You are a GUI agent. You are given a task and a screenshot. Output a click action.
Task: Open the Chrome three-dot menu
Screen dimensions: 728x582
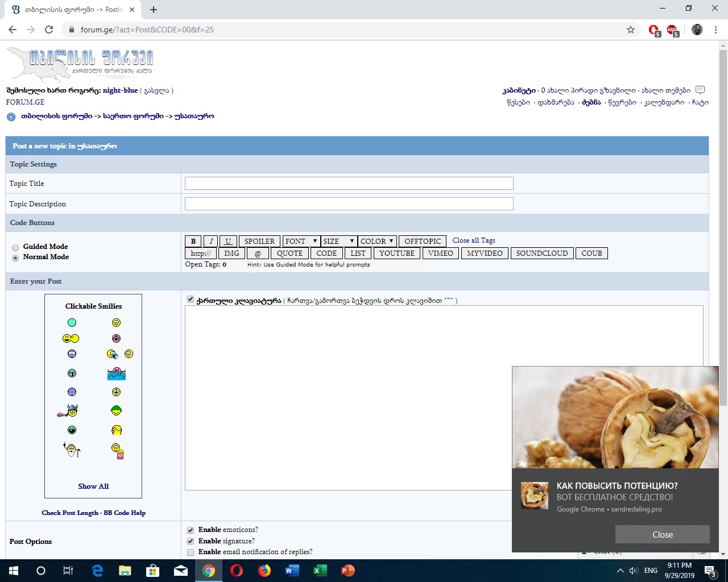coord(716,30)
